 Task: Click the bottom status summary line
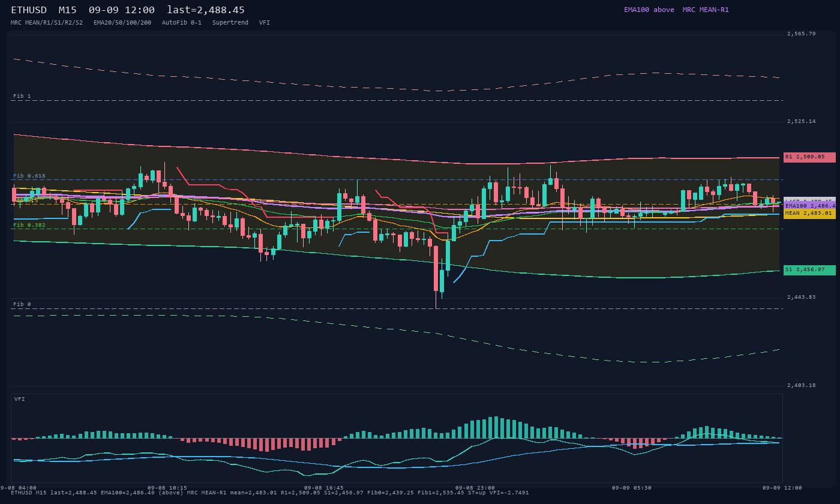tap(270, 493)
